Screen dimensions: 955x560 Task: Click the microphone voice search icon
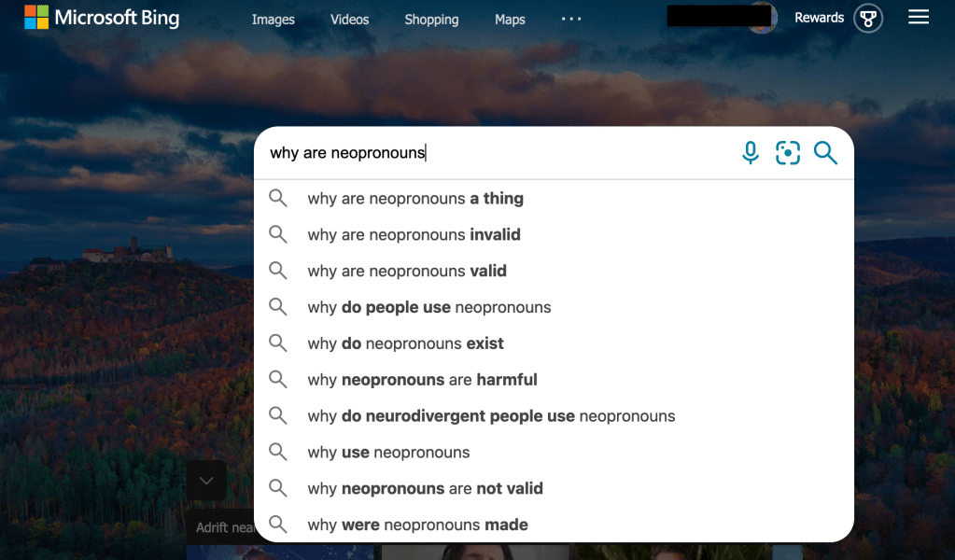click(x=751, y=153)
